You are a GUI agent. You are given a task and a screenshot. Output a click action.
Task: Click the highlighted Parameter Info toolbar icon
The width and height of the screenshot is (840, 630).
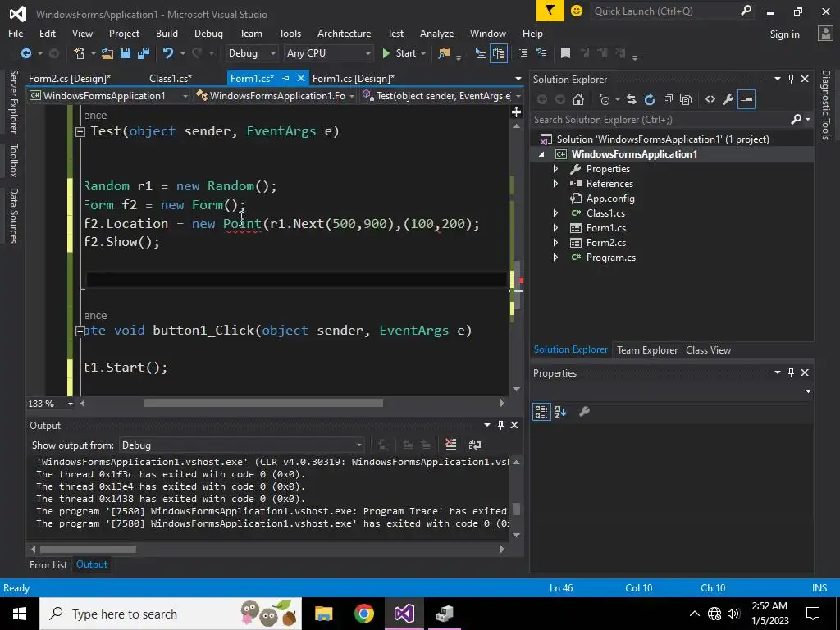[x=499, y=53]
